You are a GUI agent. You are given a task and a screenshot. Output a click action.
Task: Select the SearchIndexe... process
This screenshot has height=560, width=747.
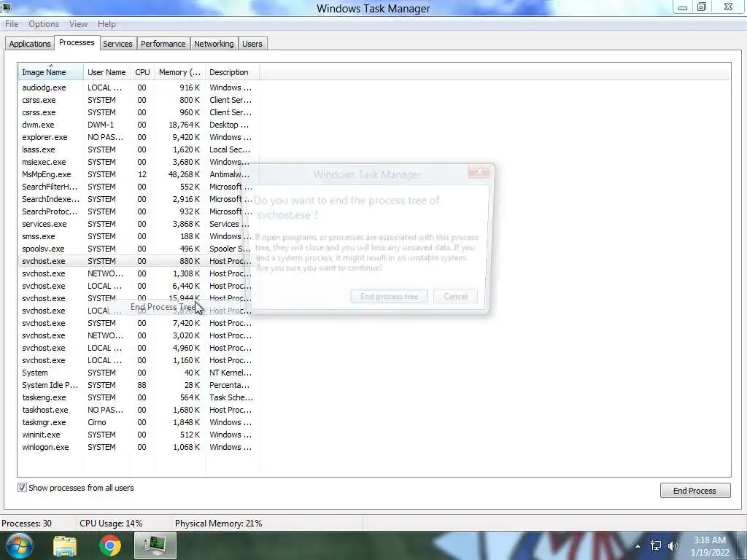click(138, 199)
